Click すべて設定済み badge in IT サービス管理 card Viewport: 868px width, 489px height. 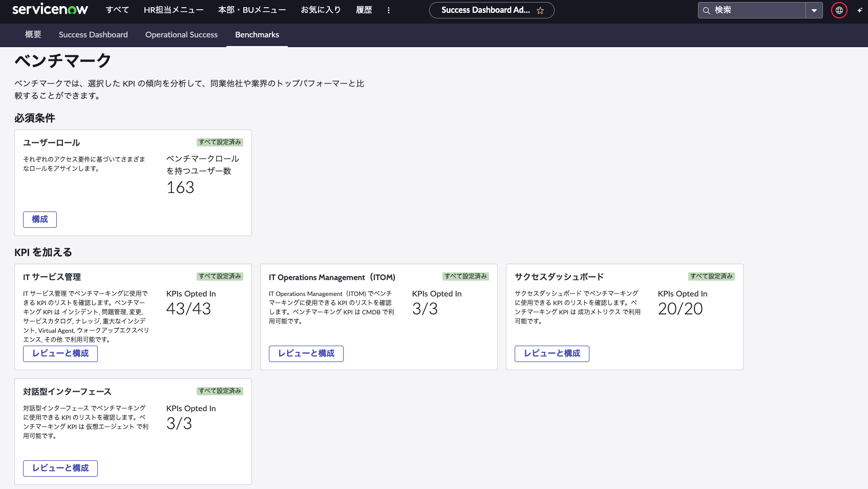(220, 277)
